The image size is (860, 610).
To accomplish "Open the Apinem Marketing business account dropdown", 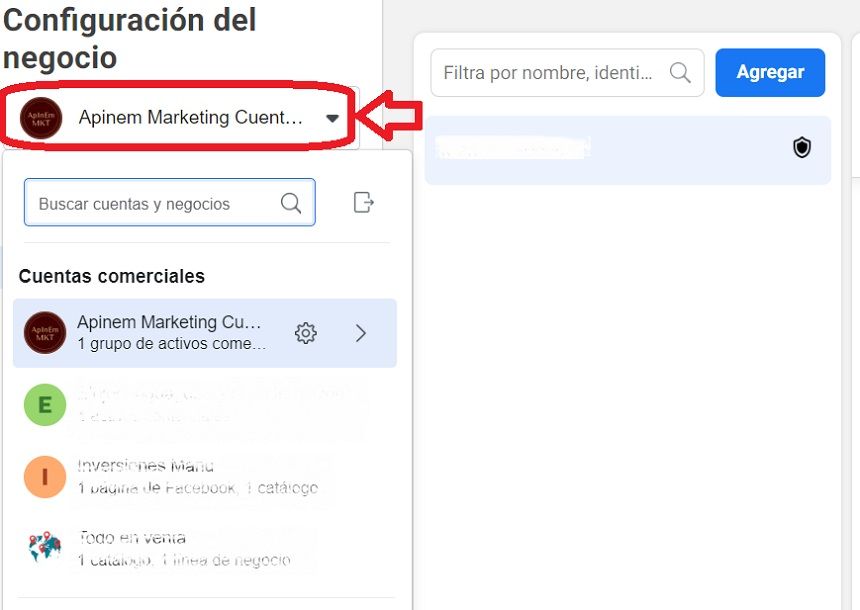I will [x=181, y=117].
